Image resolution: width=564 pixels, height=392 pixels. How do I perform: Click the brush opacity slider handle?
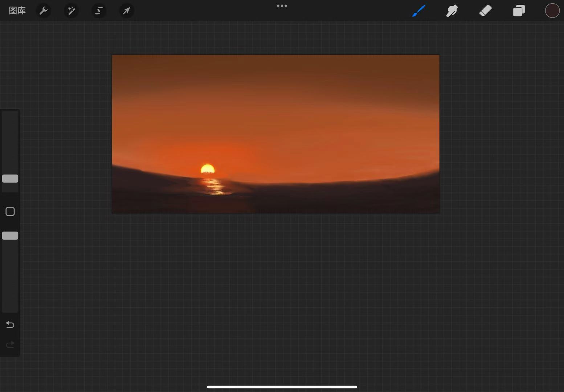(10, 236)
